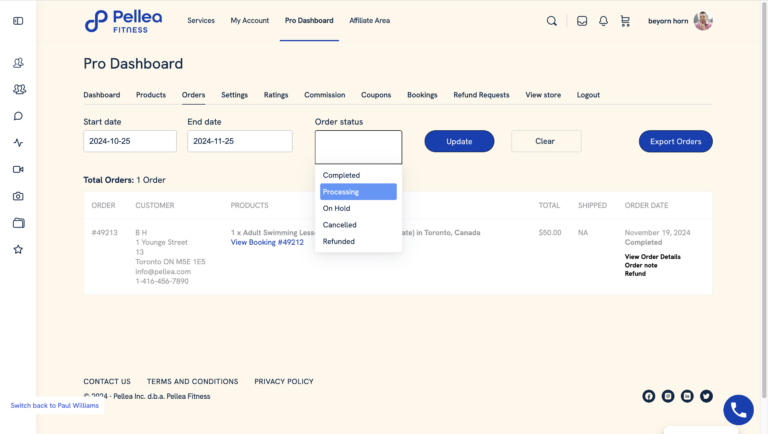
Task: Open the Order status combo box
Action: click(x=359, y=147)
